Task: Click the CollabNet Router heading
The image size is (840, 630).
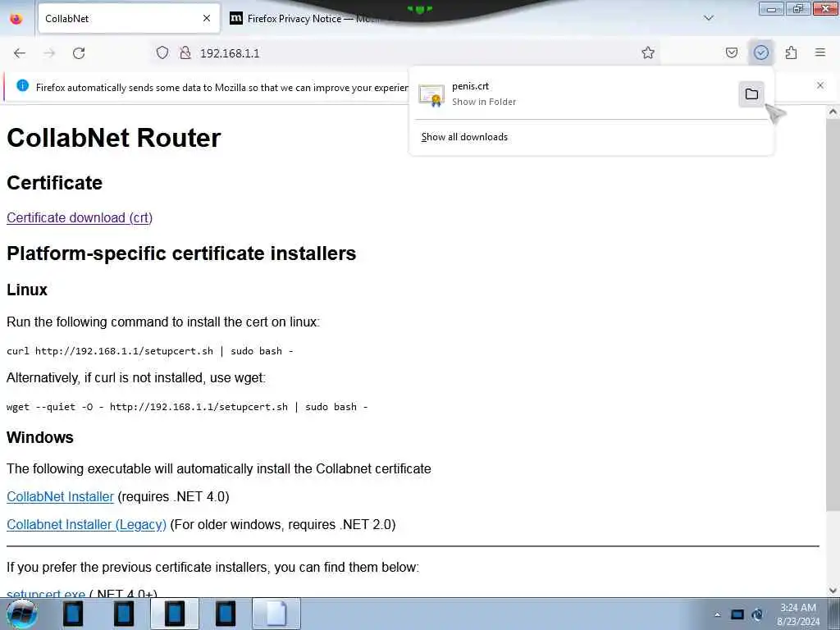Action: [x=113, y=138]
